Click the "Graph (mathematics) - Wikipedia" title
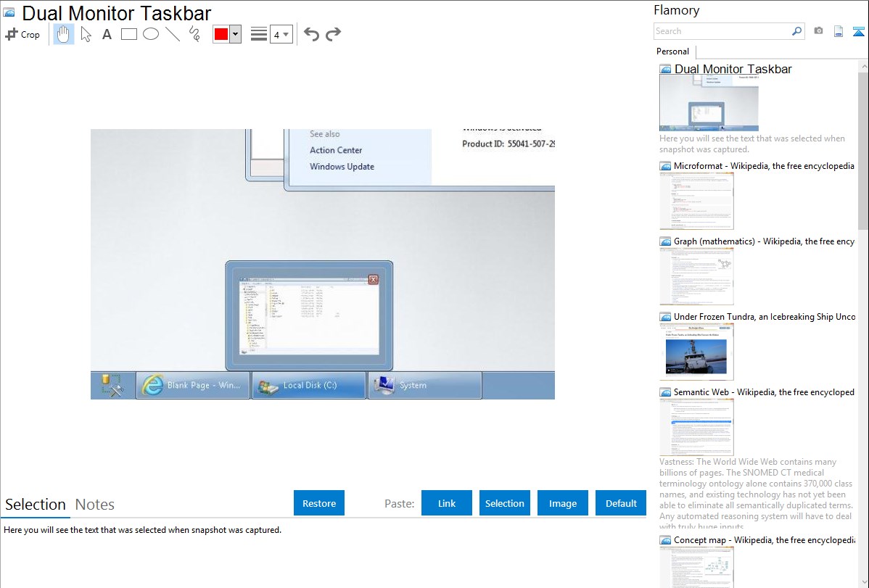Image resolution: width=869 pixels, height=588 pixels. click(x=765, y=241)
